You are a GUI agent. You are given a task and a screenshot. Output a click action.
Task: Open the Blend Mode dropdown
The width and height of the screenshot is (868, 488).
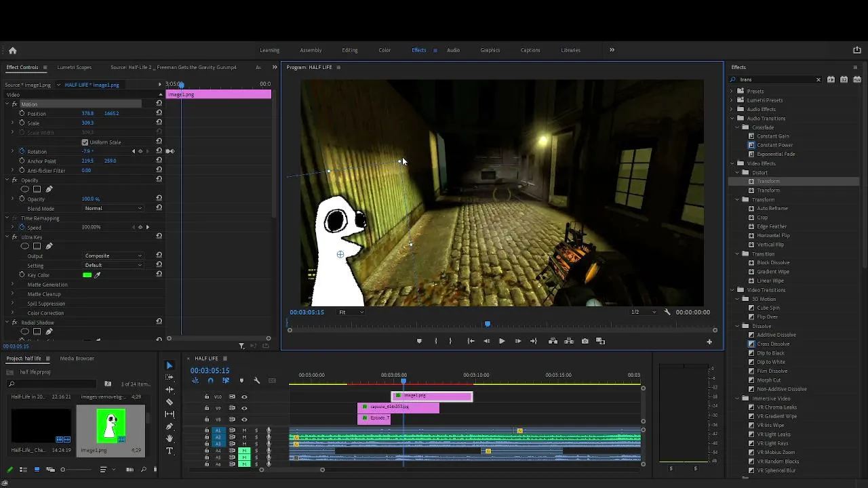point(113,208)
